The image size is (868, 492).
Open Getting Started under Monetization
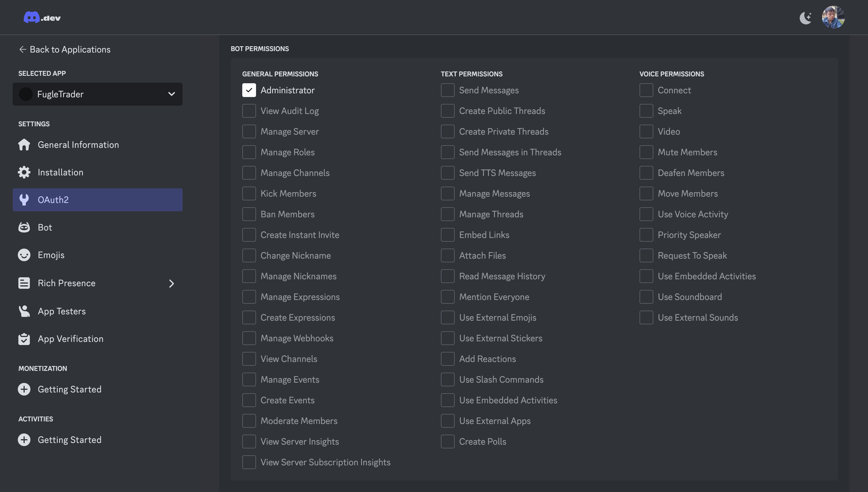tap(97, 389)
